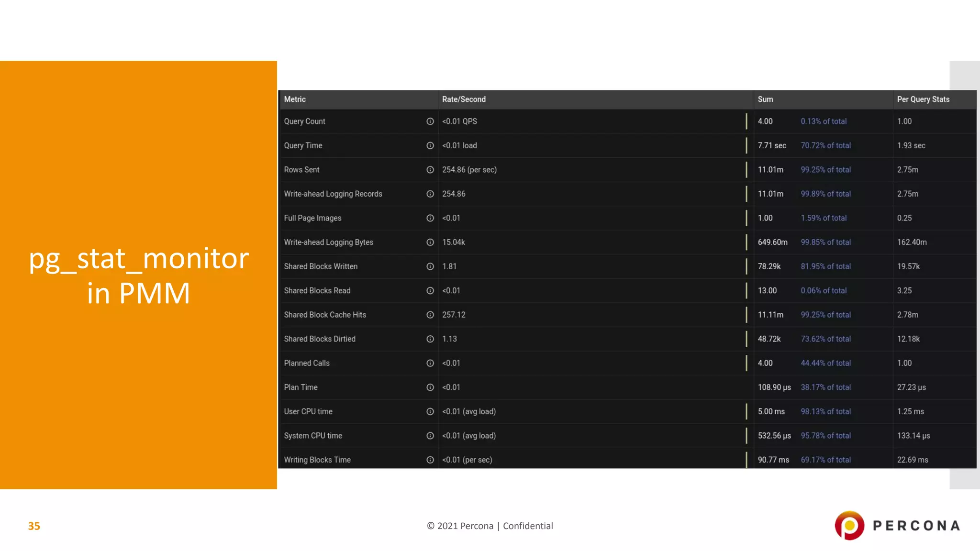The width and height of the screenshot is (980, 551).
Task: Open the info tooltip for Rows Sent
Action: click(x=430, y=170)
